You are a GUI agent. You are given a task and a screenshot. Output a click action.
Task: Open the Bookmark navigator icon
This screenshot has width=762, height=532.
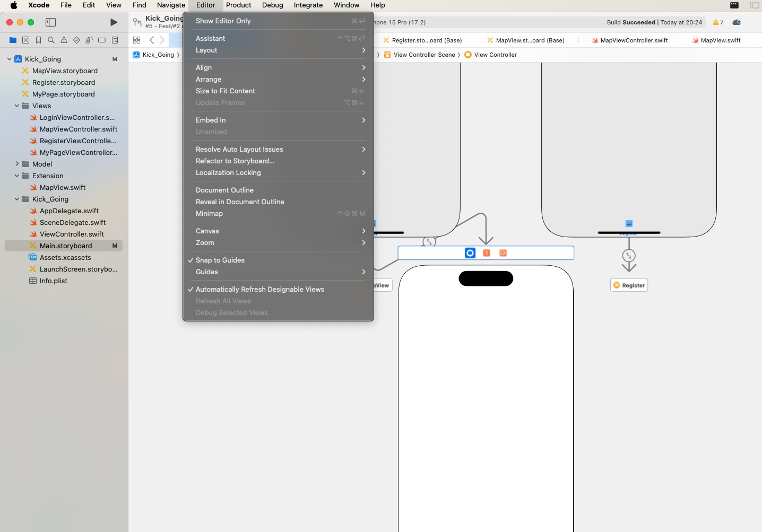(x=38, y=40)
